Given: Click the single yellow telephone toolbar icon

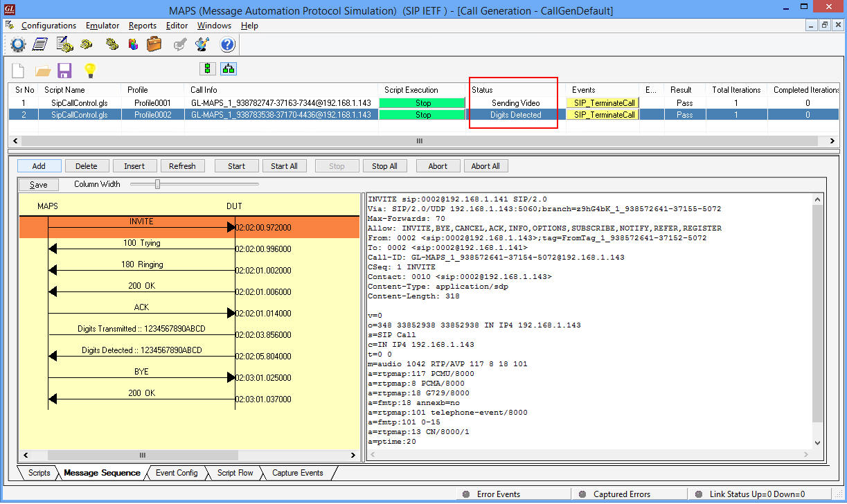Looking at the screenshot, I should (87, 45).
